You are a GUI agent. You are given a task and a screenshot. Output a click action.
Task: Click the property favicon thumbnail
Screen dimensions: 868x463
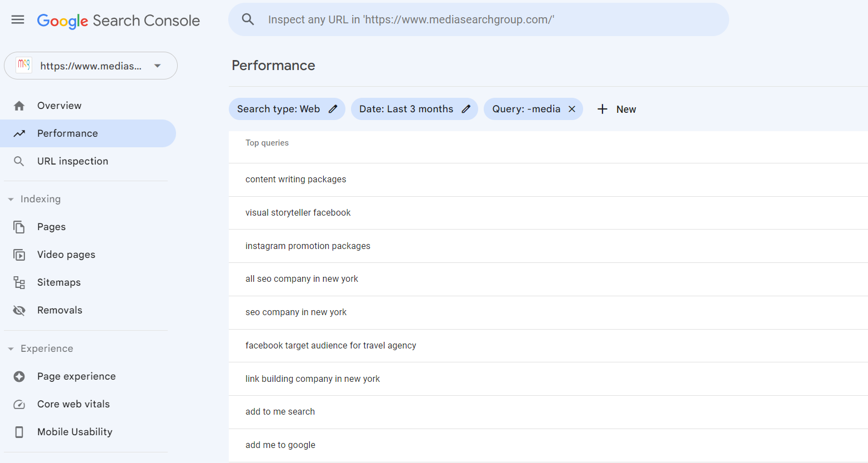point(24,66)
